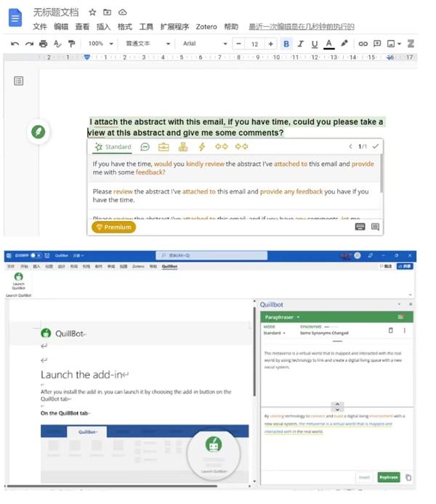Decrease font size with minus button
The height and width of the screenshot is (504, 436).
tap(238, 44)
